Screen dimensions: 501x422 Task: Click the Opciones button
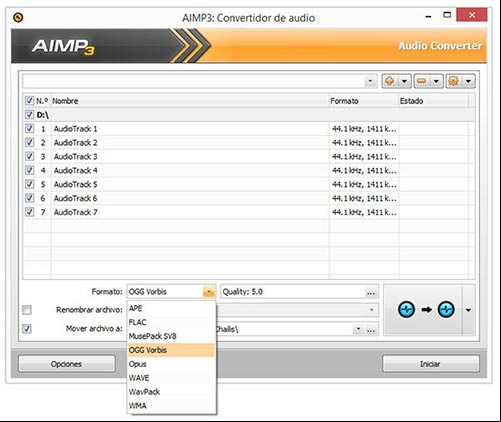pyautogui.click(x=67, y=364)
